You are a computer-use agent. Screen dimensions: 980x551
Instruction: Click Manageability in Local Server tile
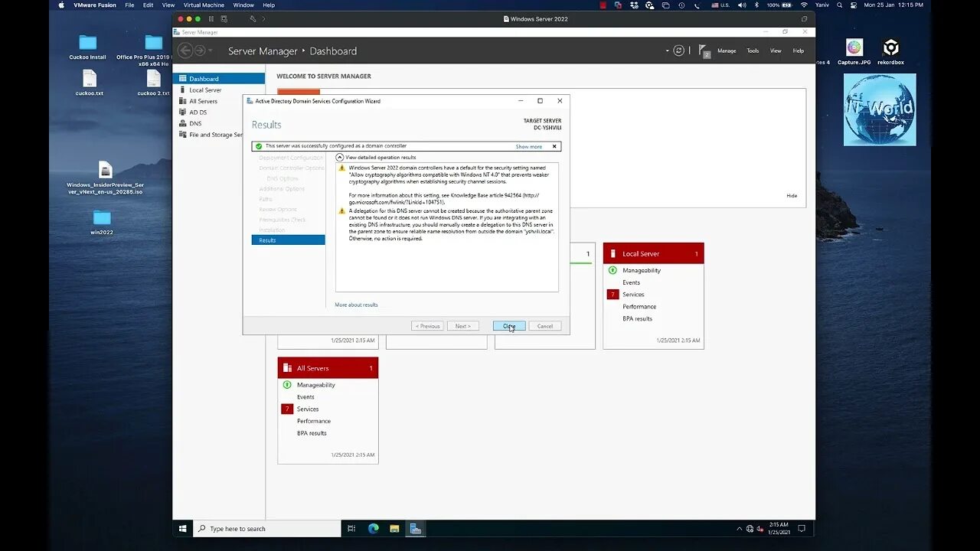click(642, 270)
